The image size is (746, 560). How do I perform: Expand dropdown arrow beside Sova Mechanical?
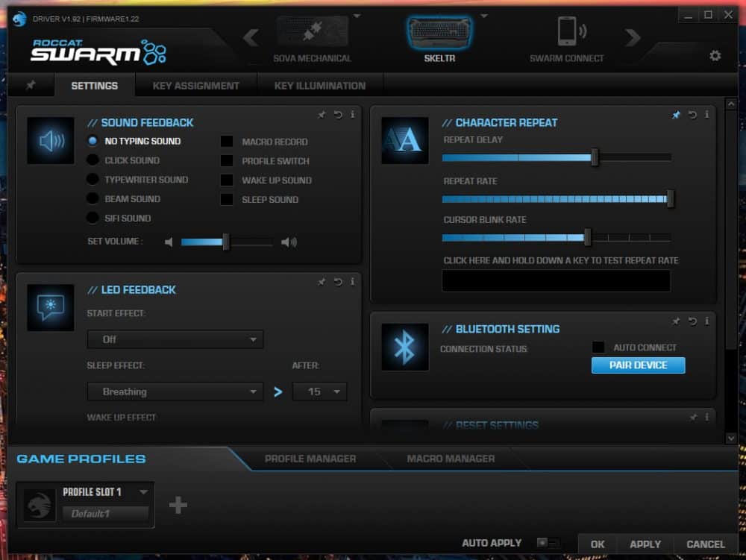click(x=357, y=16)
